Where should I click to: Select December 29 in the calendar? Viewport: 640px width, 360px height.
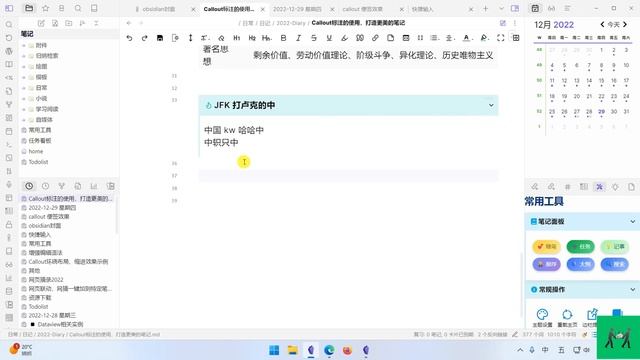pos(601,111)
